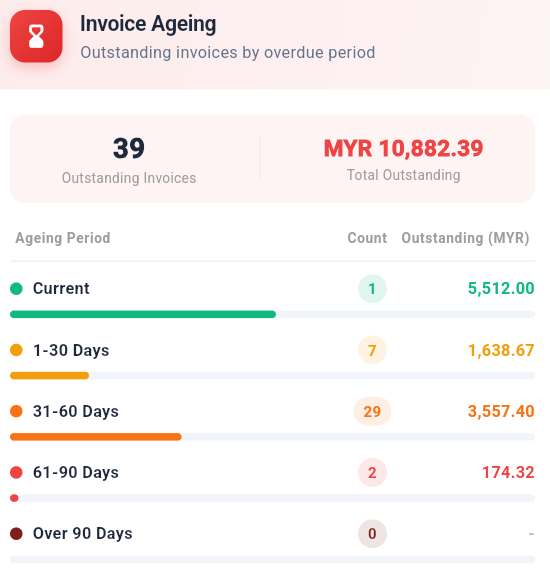
Task: Click the Count column header
Action: coord(367,238)
